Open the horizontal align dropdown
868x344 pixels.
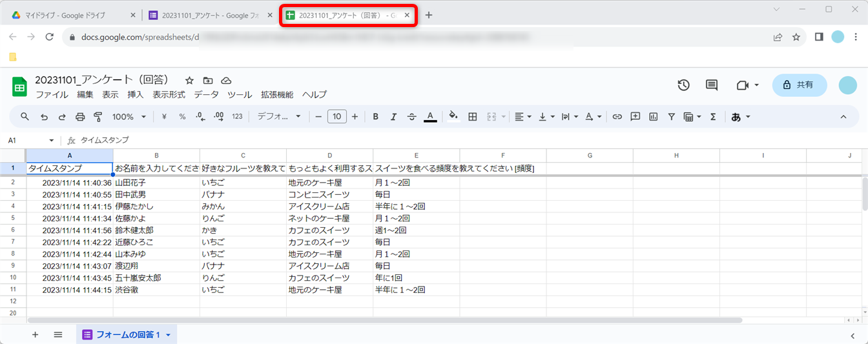tap(522, 117)
